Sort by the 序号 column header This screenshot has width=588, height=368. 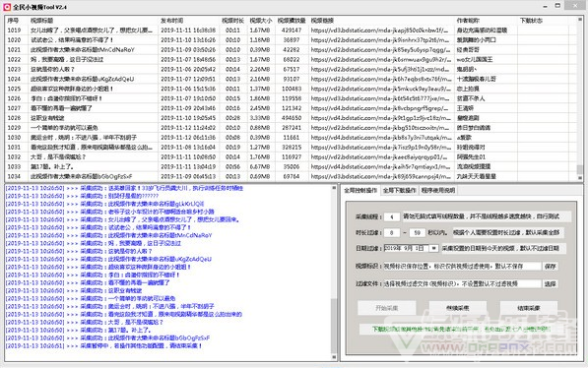tap(17, 21)
